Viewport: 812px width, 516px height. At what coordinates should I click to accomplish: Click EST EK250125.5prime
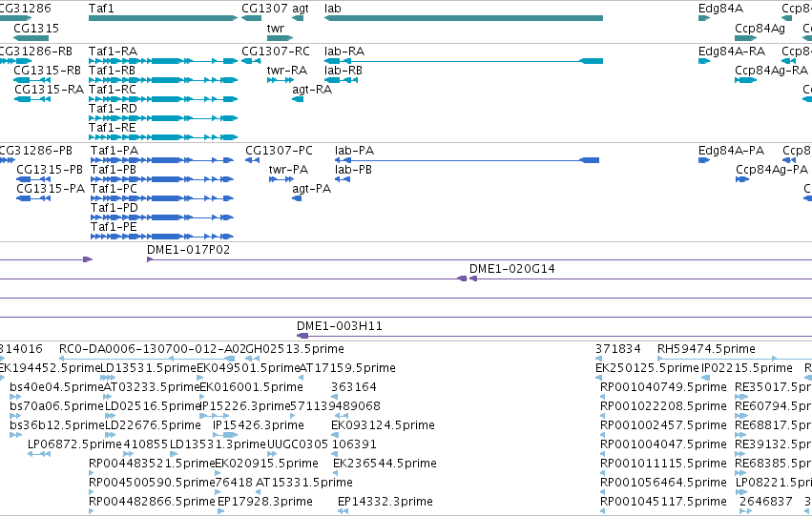tap(647, 368)
